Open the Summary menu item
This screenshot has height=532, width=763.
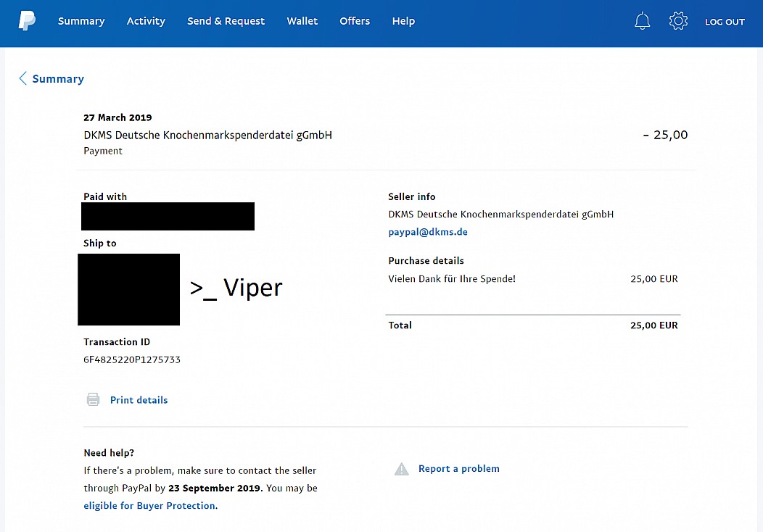(x=81, y=21)
